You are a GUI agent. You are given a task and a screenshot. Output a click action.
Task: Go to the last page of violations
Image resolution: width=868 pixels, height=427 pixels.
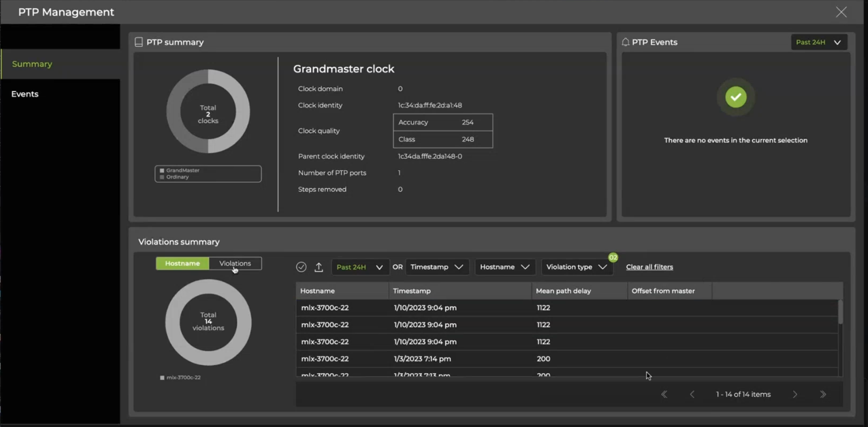point(823,394)
